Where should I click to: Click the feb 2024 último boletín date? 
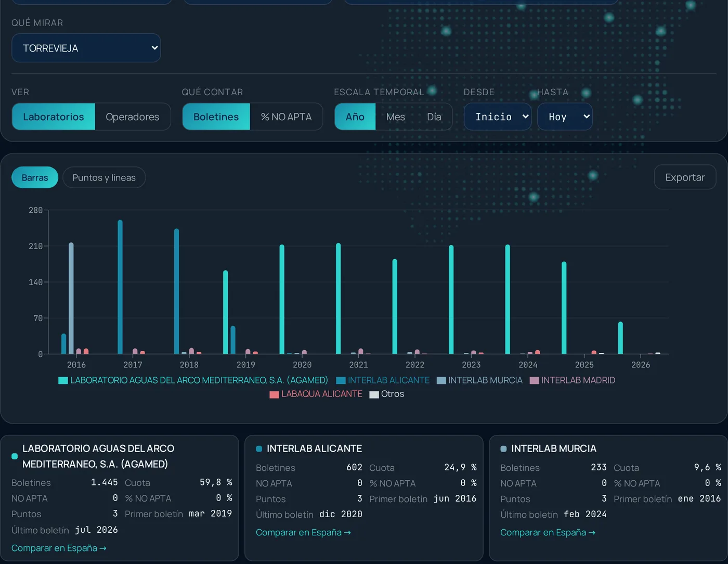tap(585, 514)
